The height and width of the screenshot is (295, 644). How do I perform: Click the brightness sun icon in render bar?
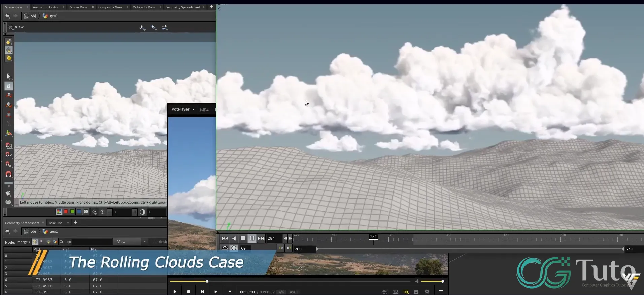102,212
